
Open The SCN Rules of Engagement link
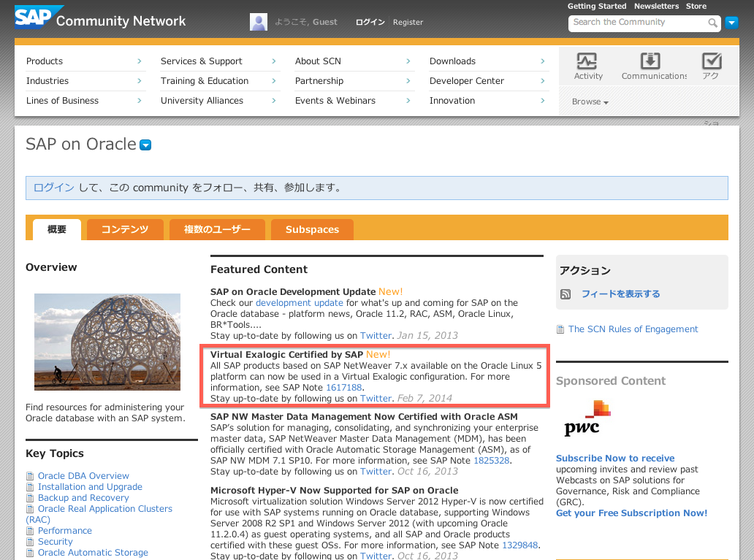point(633,329)
